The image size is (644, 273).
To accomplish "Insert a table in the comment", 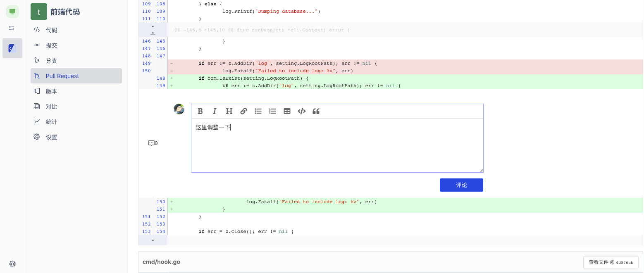I will [x=287, y=111].
